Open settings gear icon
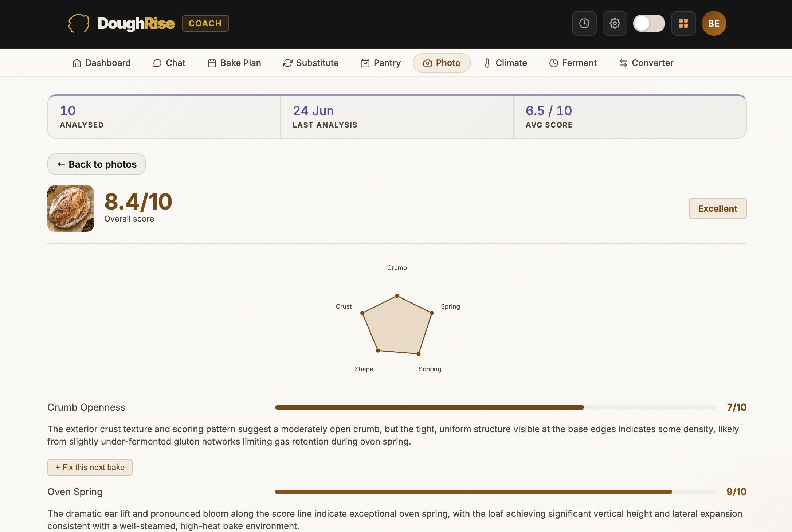Screen dimensions: 792x532 coord(615,23)
